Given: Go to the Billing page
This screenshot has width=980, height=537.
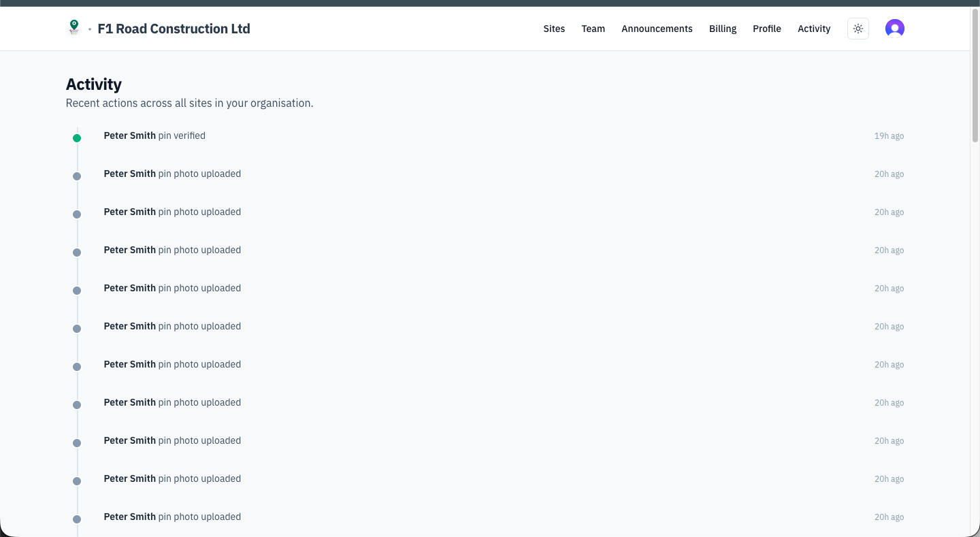Looking at the screenshot, I should pyautogui.click(x=723, y=29).
